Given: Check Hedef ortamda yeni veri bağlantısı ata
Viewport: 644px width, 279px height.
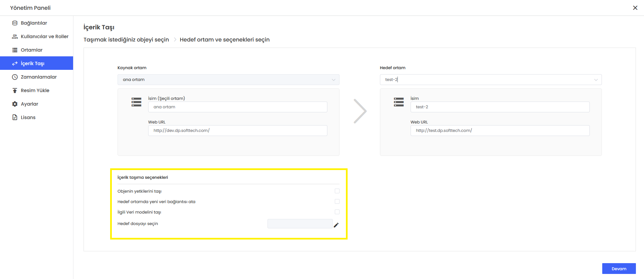Looking at the screenshot, I should [337, 201].
